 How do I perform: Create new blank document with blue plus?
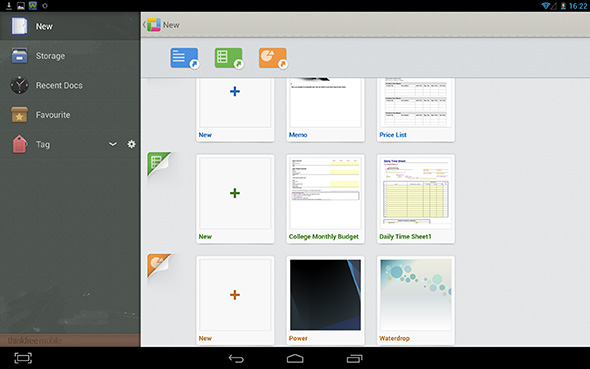point(235,109)
